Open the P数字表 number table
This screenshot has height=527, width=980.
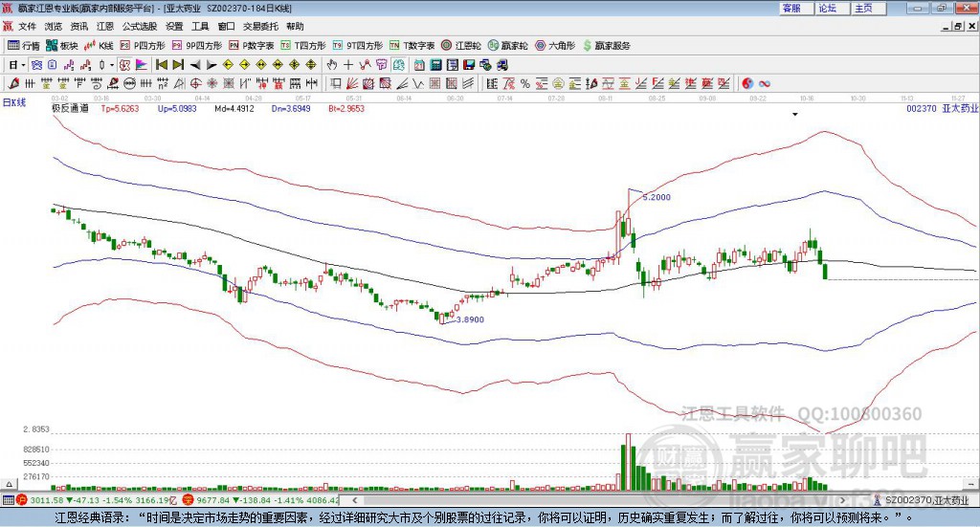[252, 46]
